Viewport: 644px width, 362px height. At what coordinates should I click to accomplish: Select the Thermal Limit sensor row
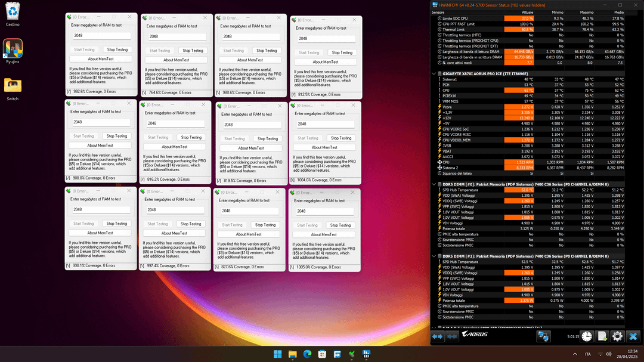(x=528, y=30)
